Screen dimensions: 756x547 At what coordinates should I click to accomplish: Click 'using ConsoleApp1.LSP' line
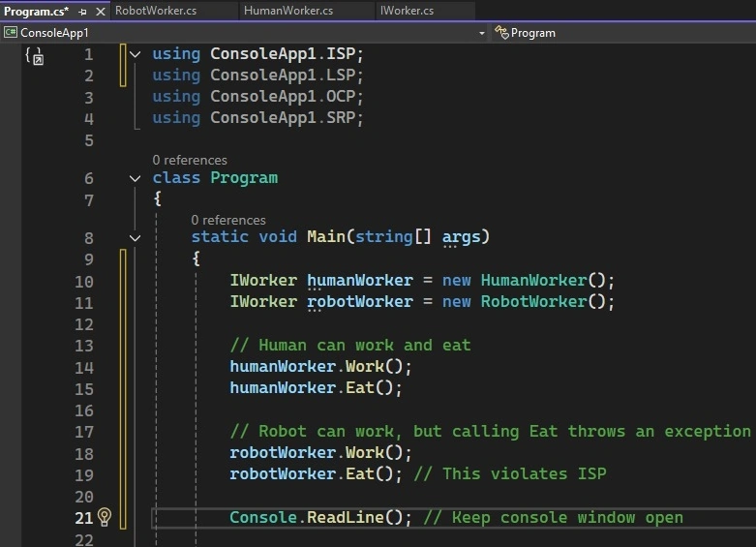pos(257,76)
